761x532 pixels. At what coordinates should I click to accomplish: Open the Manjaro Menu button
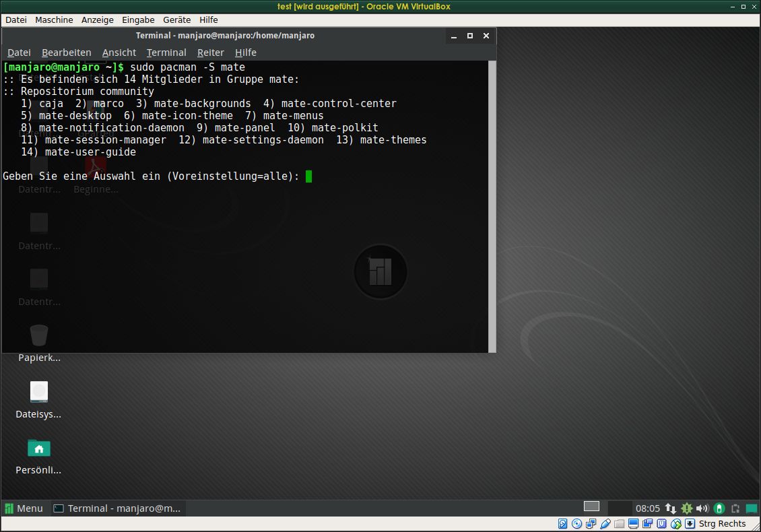(24, 508)
